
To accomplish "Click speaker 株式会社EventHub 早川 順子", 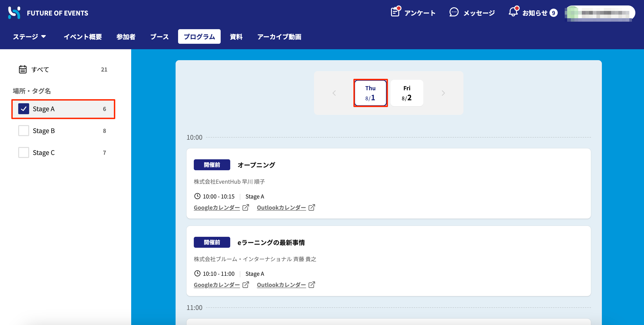I will tap(229, 182).
